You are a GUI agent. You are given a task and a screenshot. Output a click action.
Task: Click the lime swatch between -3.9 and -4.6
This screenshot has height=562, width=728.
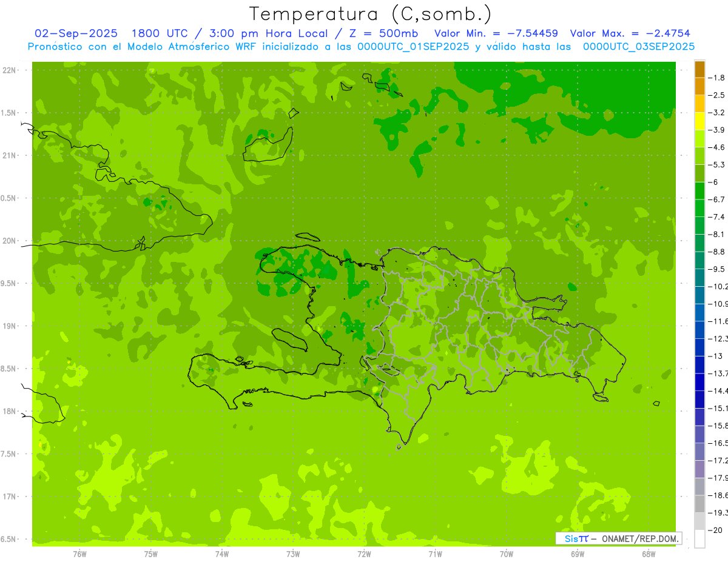[699, 138]
